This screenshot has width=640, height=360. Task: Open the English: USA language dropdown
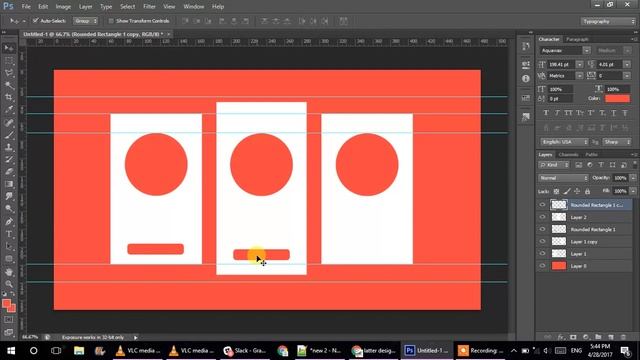564,142
